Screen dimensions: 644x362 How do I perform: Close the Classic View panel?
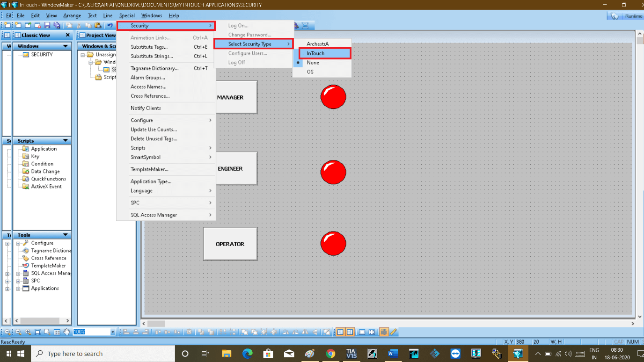click(67, 35)
